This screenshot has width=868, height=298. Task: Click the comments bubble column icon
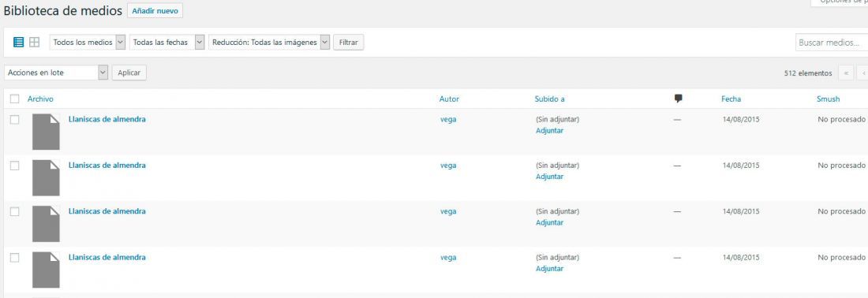pyautogui.click(x=678, y=99)
